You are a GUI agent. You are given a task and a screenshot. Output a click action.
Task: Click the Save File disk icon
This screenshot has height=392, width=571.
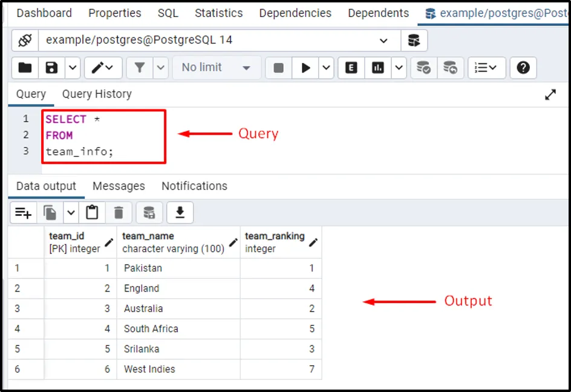coord(52,68)
